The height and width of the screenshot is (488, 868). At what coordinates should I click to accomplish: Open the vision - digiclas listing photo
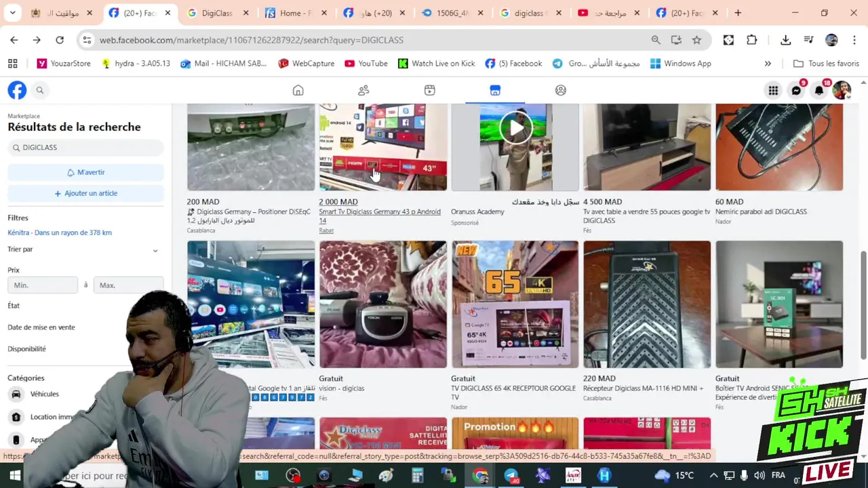[x=383, y=304]
